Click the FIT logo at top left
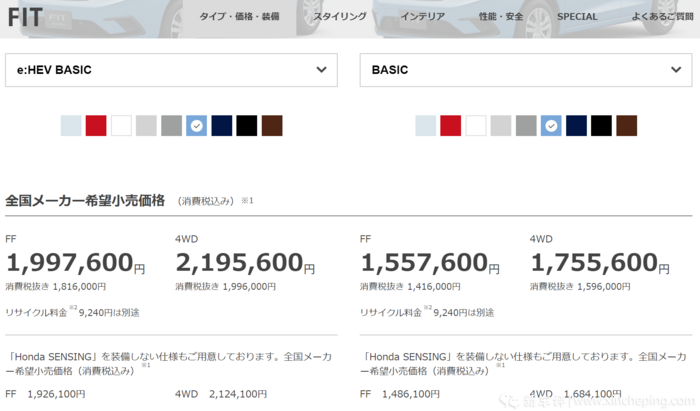 pos(25,18)
